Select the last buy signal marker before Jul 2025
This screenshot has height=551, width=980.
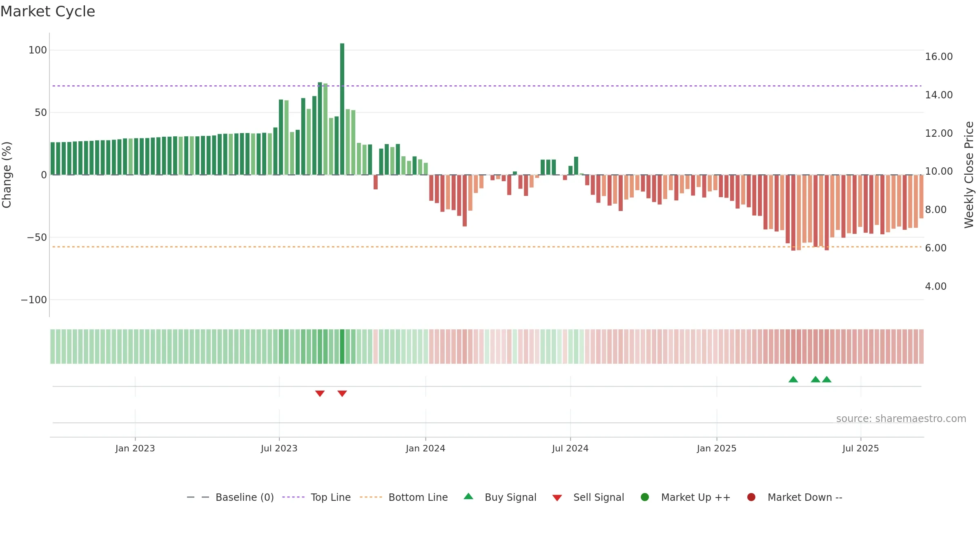click(x=826, y=380)
